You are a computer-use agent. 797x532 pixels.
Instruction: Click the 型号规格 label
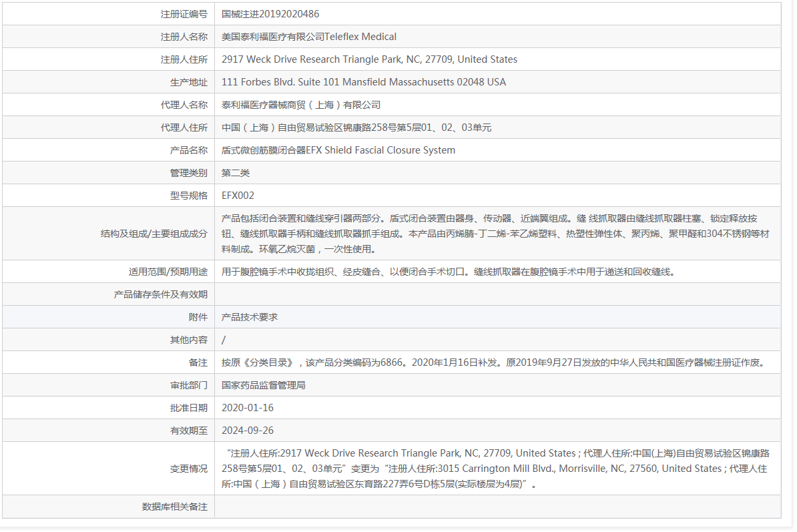point(189,196)
